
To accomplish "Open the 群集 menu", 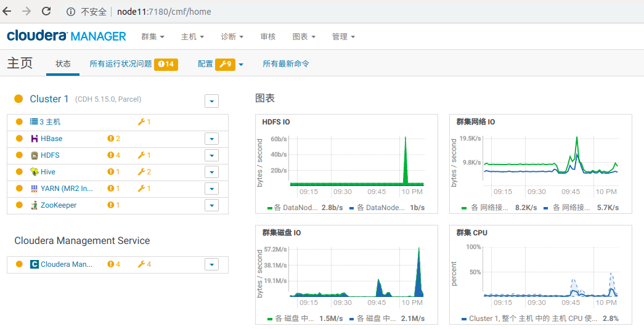I will pyautogui.click(x=153, y=37).
